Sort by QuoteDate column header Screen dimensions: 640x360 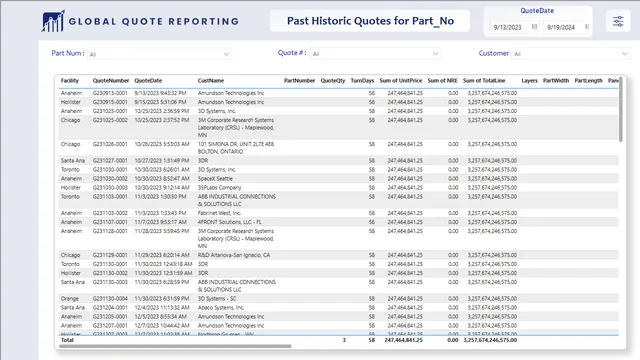pyautogui.click(x=148, y=80)
